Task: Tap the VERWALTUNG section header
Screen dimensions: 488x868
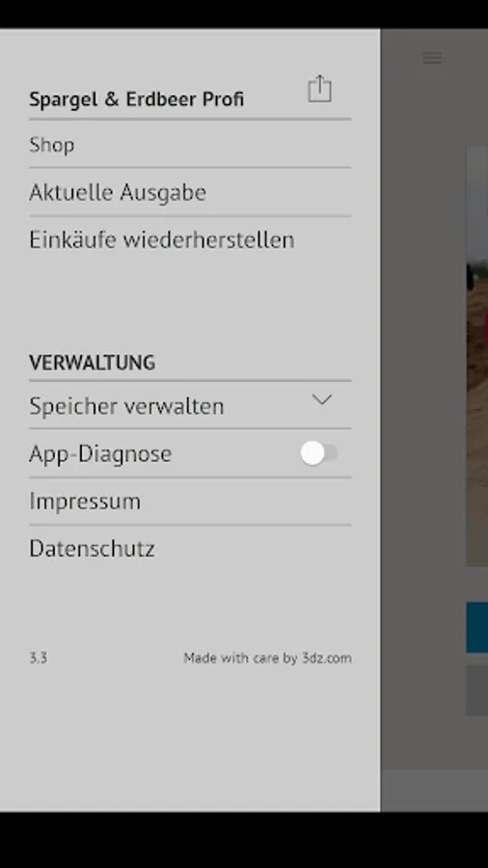Action: (x=92, y=363)
